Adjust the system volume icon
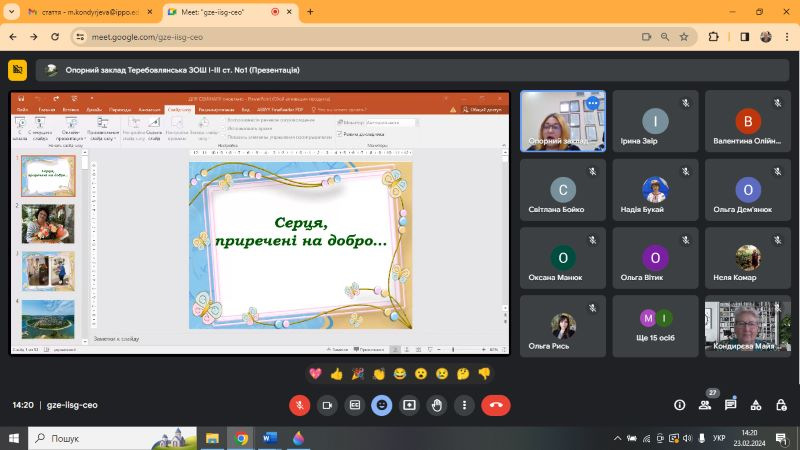Image resolution: width=800 pixels, height=450 pixels. point(688,438)
